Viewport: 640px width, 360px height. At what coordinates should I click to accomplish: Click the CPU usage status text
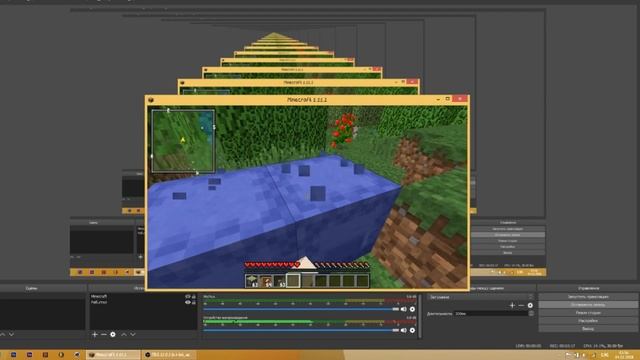603,346
